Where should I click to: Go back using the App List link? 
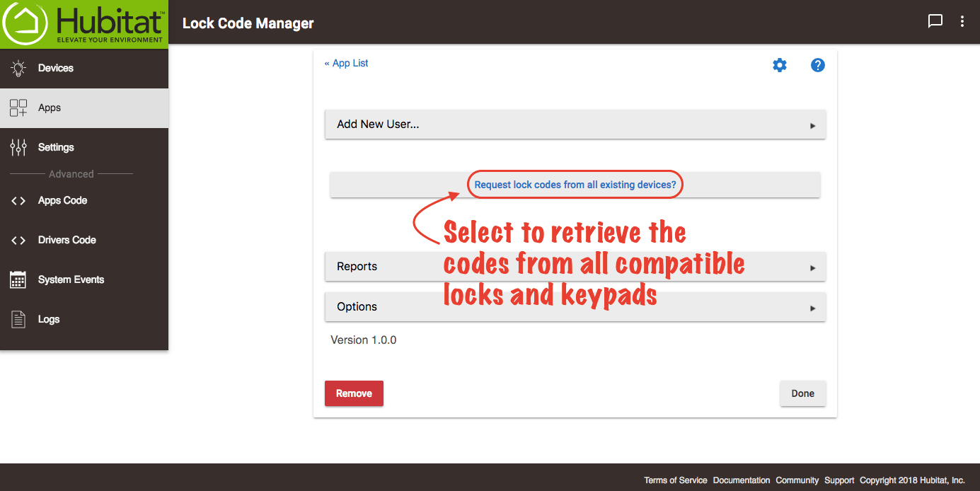click(x=346, y=63)
